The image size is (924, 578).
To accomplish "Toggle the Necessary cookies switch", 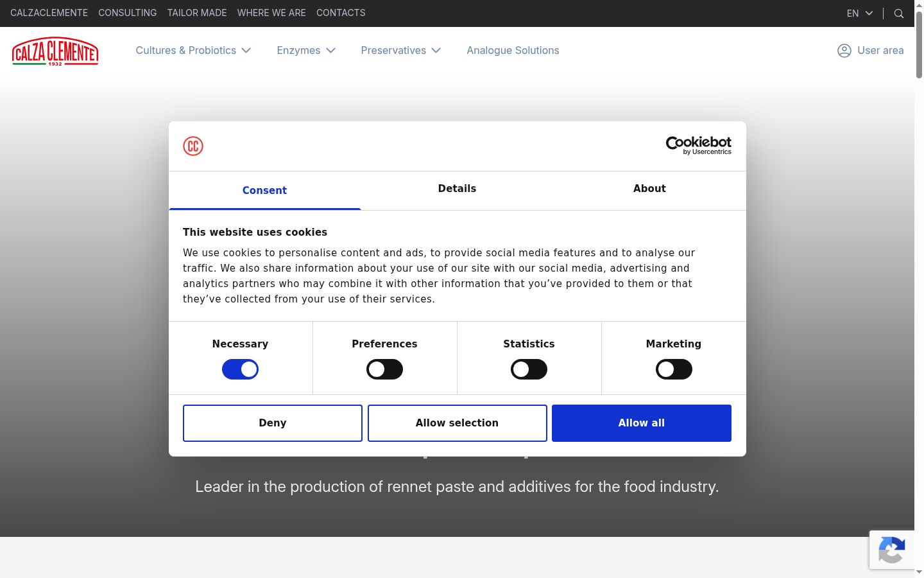I will click(x=240, y=369).
